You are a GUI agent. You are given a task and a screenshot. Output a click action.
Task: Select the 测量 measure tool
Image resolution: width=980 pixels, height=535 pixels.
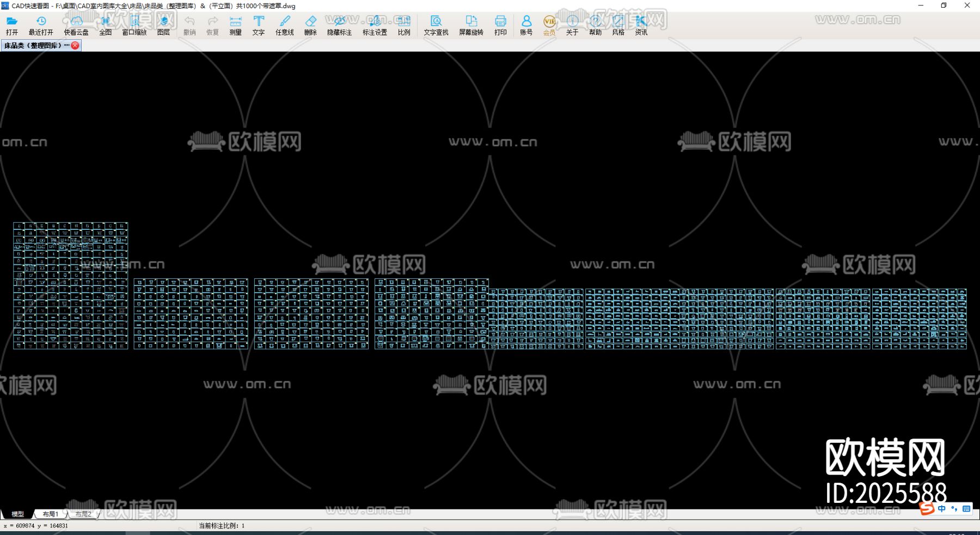pyautogui.click(x=235, y=25)
